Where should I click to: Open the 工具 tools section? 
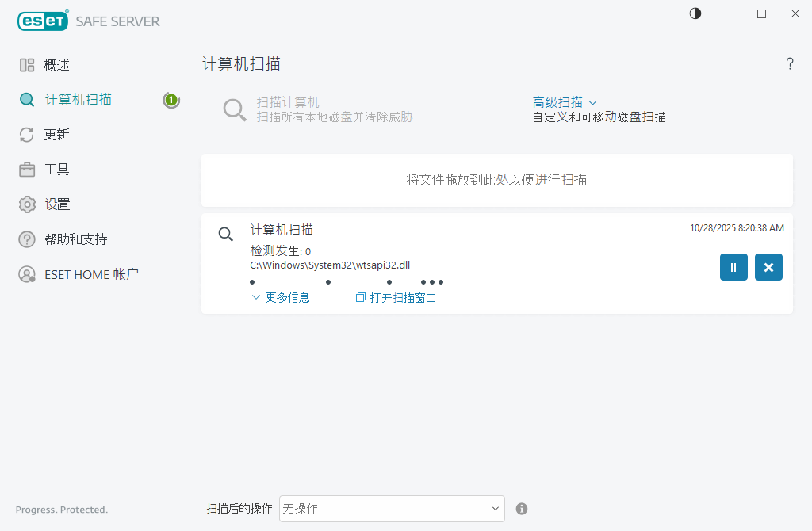pos(56,169)
